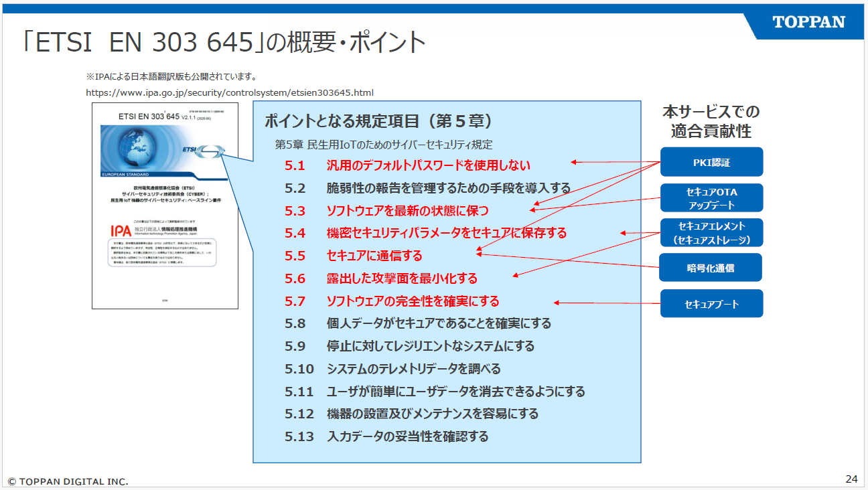
Task: Click item 5.3 ソフトウェアを最新の状態に保つ
Action: tap(386, 211)
